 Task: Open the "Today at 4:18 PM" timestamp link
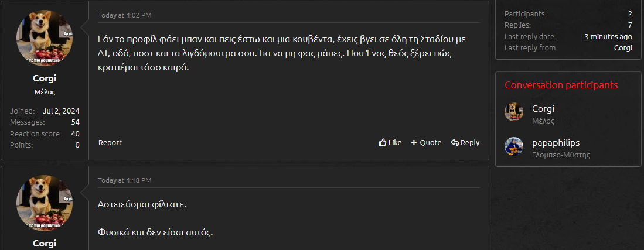[x=124, y=180]
